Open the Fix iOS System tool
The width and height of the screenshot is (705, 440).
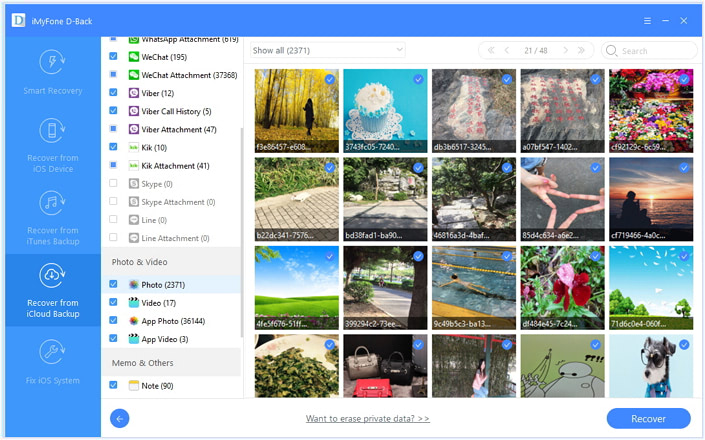click(x=52, y=362)
